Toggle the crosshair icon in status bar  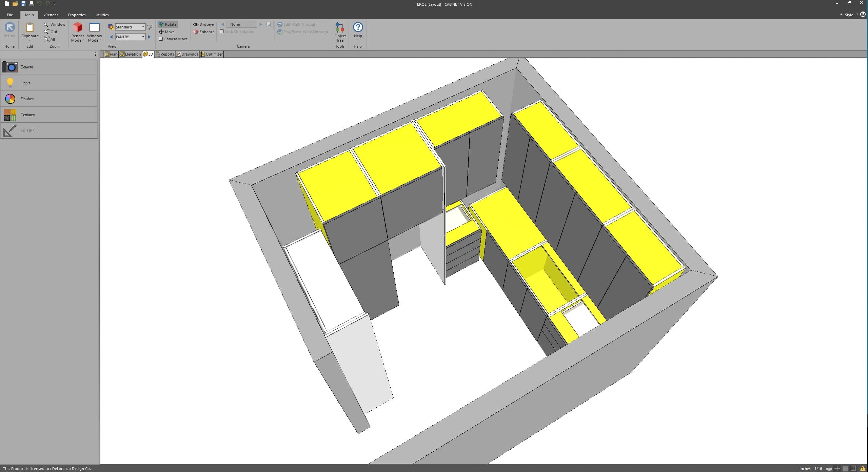(x=837, y=469)
